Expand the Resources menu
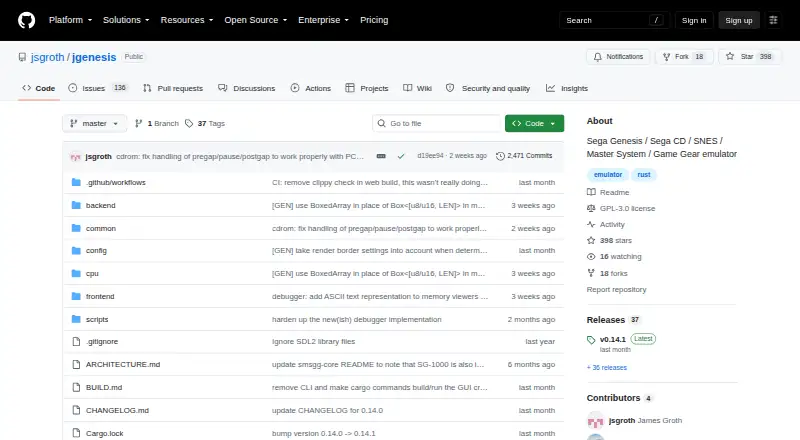This screenshot has width=800, height=440. (x=187, y=20)
